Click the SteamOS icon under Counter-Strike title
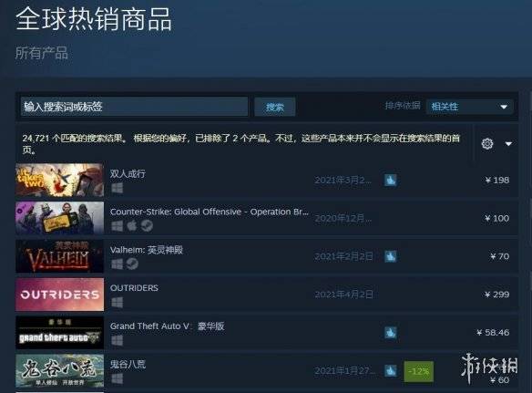This screenshot has width=532, height=393. tap(147, 225)
